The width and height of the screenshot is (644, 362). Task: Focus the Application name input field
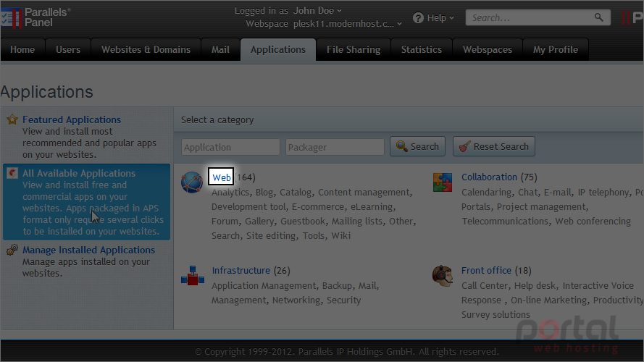click(x=230, y=147)
